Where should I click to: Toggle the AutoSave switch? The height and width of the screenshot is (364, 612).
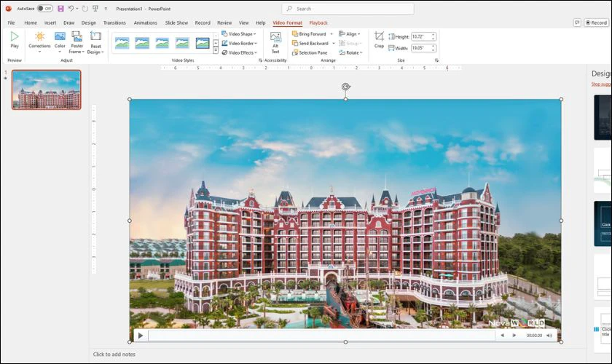click(45, 9)
